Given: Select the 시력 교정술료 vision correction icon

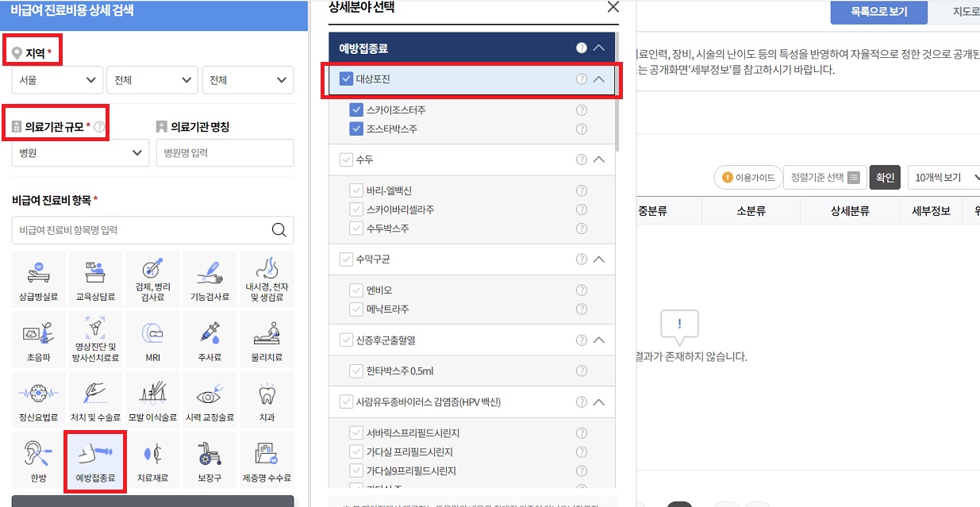Looking at the screenshot, I should coord(209,399).
